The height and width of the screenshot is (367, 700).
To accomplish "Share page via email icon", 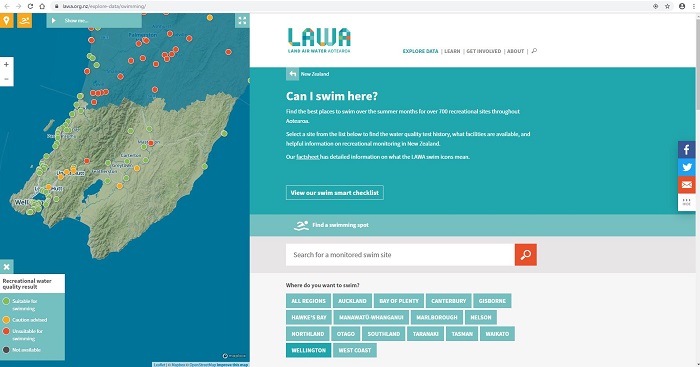I will click(687, 184).
